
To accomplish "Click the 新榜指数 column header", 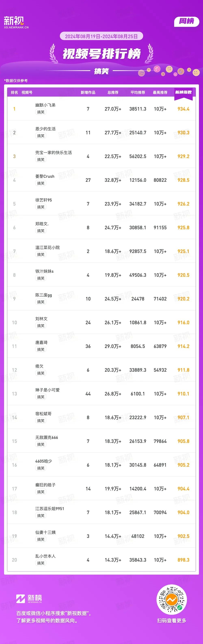I will pos(183,92).
